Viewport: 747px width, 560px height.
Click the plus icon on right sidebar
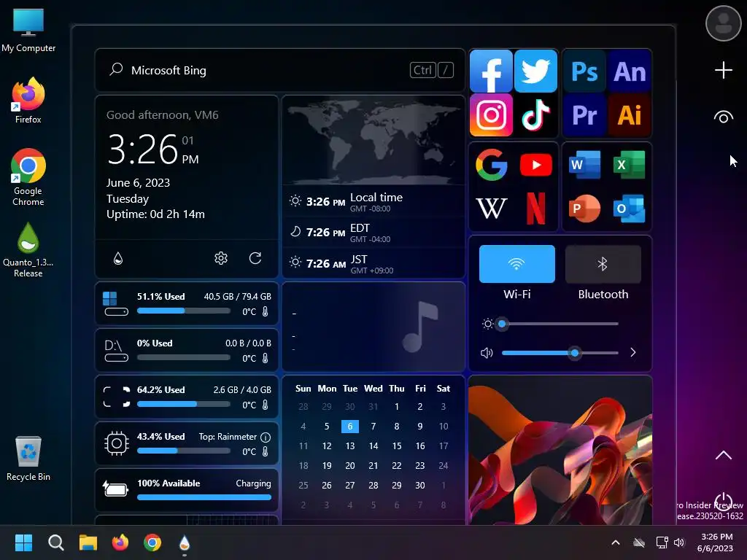click(x=723, y=70)
